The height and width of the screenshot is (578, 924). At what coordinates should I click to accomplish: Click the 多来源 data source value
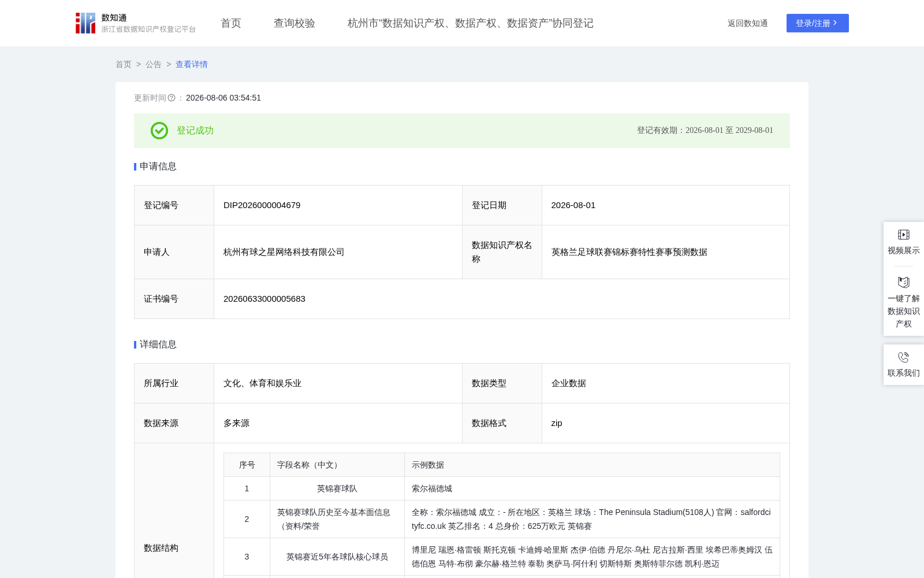point(236,423)
